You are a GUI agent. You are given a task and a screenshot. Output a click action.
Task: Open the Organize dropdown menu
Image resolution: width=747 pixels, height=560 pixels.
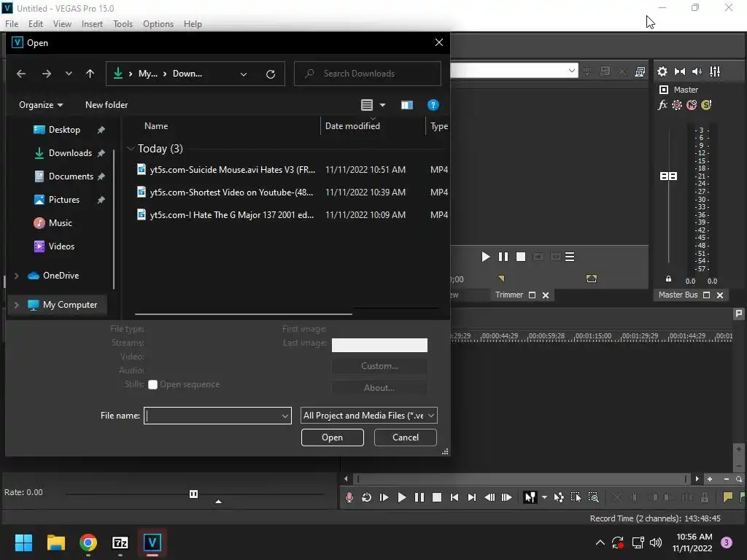(41, 105)
